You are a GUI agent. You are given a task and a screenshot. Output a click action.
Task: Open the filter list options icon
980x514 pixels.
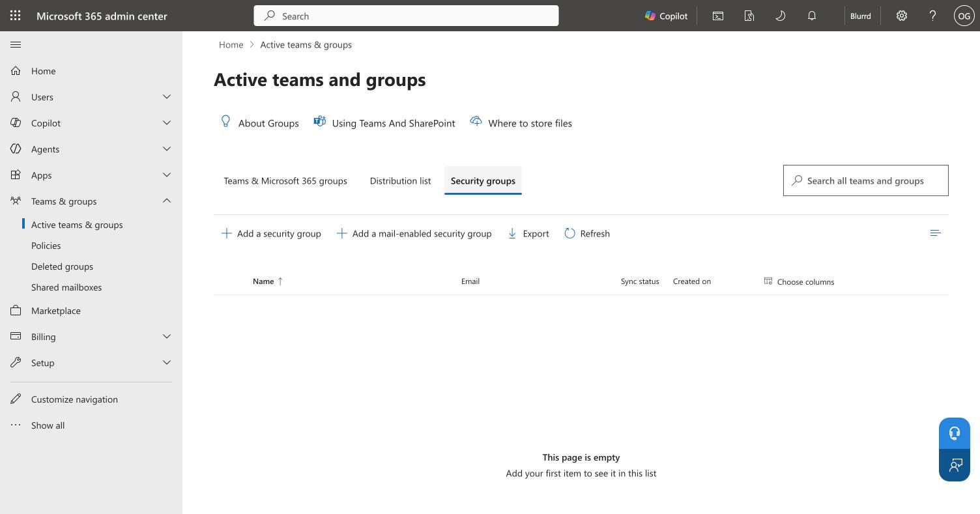pyautogui.click(x=935, y=233)
